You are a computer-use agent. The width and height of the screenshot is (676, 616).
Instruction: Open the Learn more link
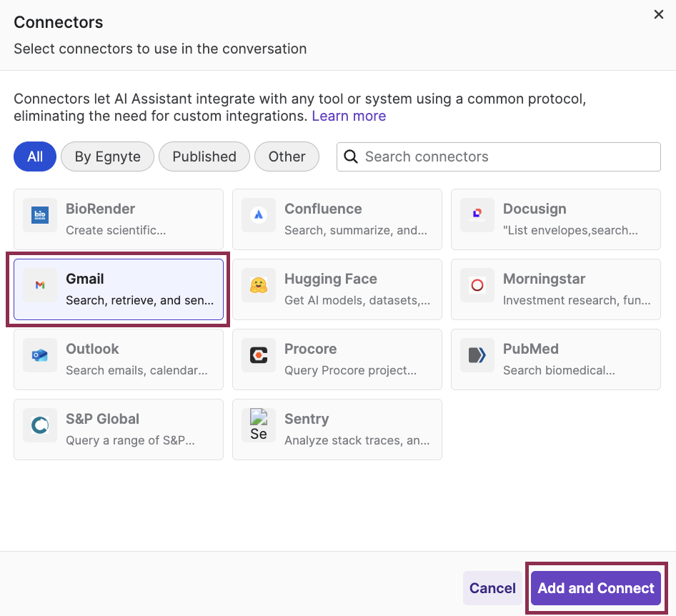(349, 116)
